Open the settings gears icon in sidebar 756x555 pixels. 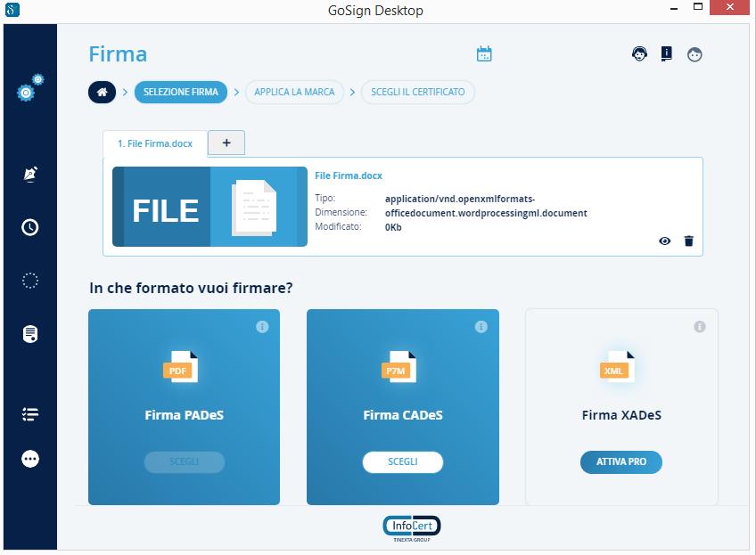(30, 88)
